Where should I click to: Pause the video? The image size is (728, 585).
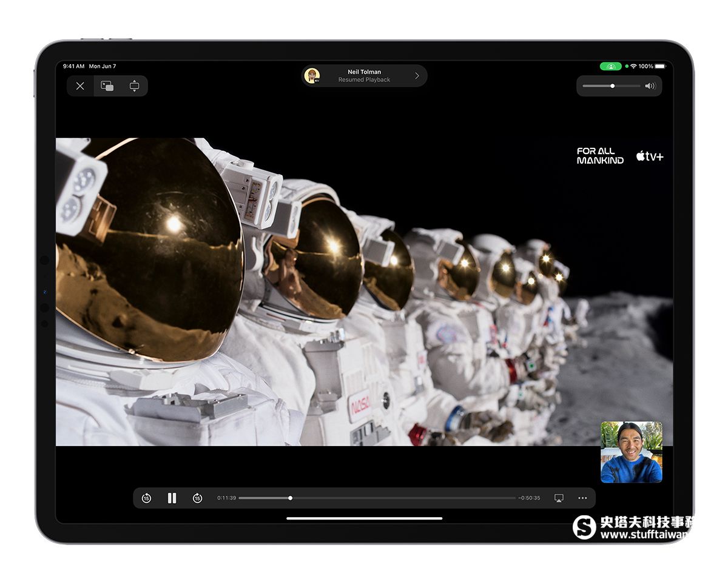pos(172,498)
